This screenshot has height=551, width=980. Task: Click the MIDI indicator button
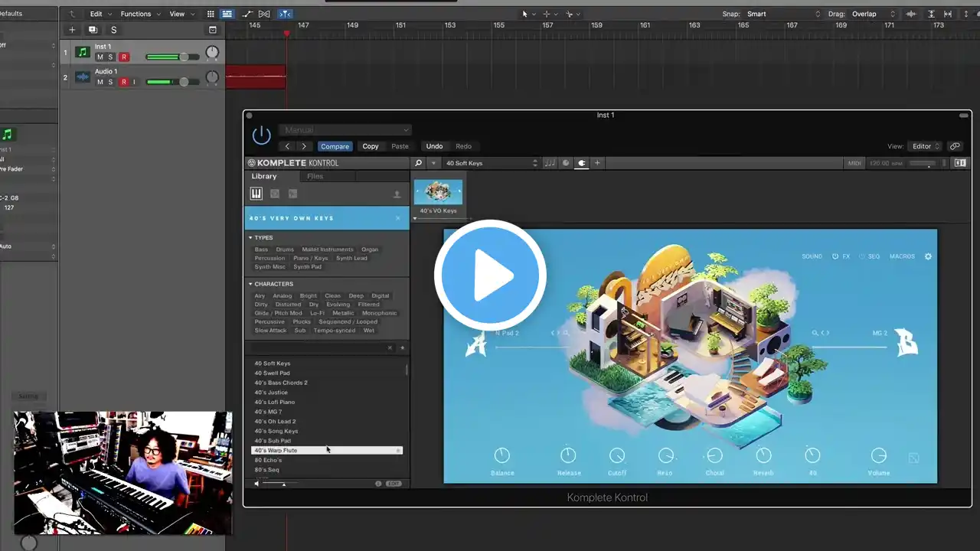tap(854, 163)
